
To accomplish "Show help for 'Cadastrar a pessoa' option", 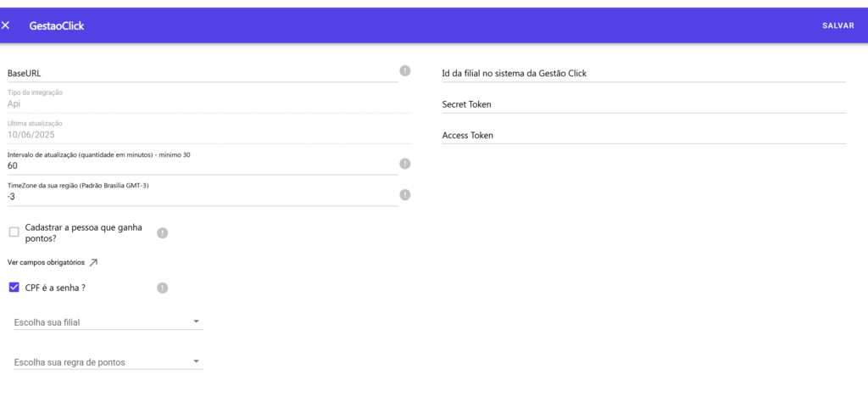I will click(163, 232).
